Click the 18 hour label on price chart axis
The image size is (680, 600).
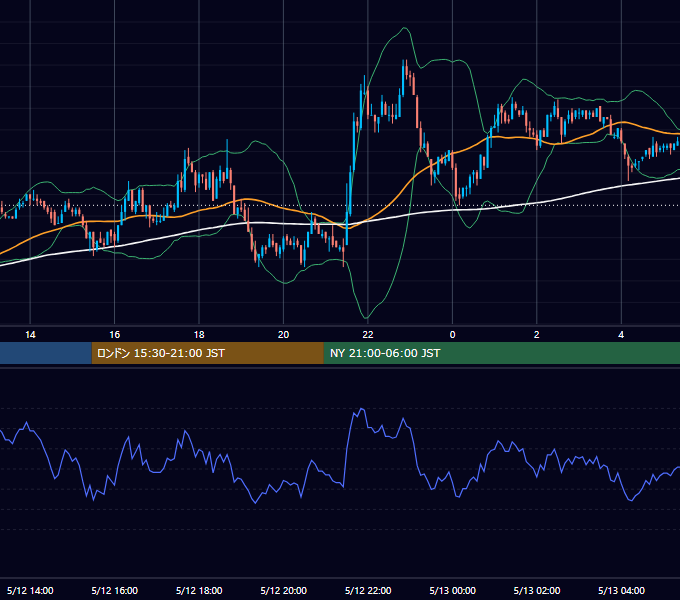coord(199,335)
